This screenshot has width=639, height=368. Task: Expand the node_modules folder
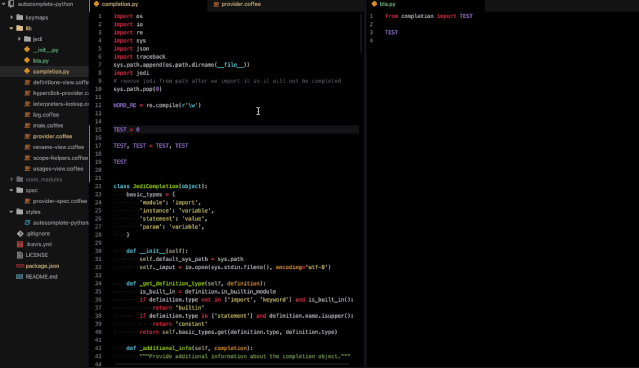[x=11, y=179]
